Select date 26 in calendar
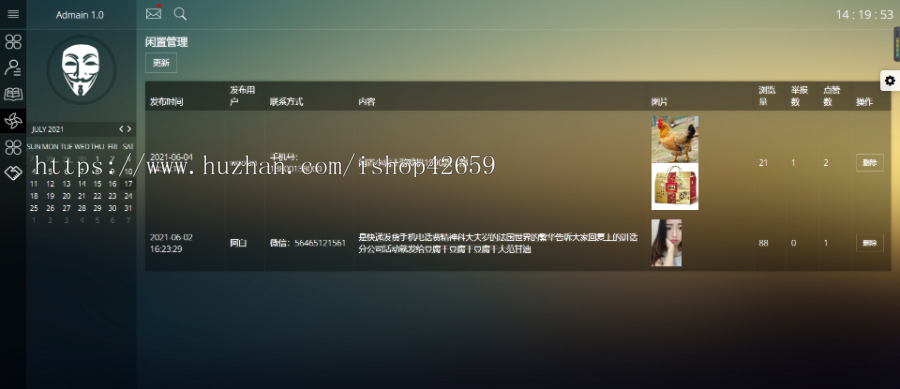Screen dimensions: 900x389 50,208
